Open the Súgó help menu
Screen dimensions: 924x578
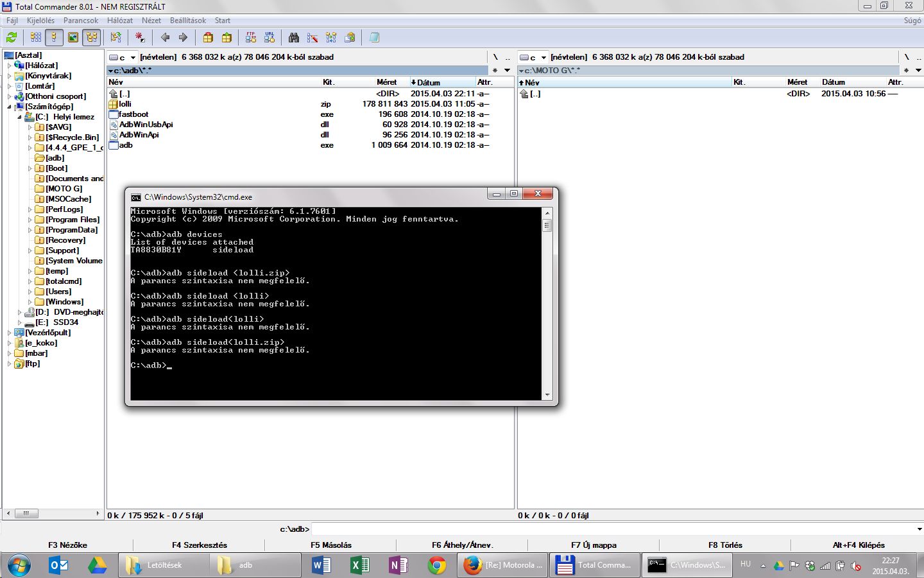pyautogui.click(x=912, y=21)
